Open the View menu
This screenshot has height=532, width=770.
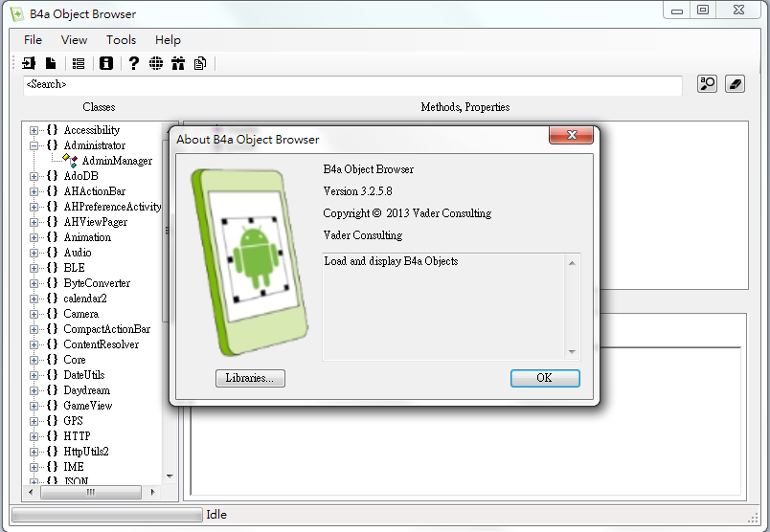pos(74,40)
